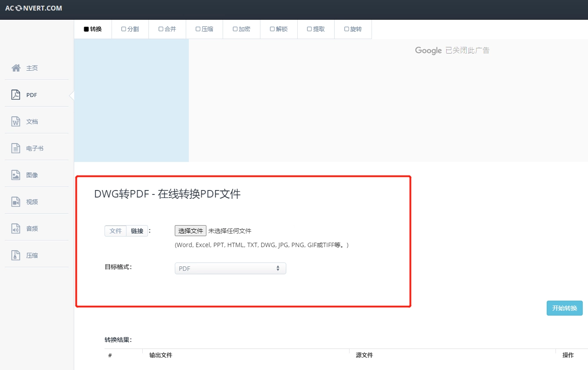Click the 开始转换 start conversion button
The height and width of the screenshot is (370, 588).
tap(565, 308)
